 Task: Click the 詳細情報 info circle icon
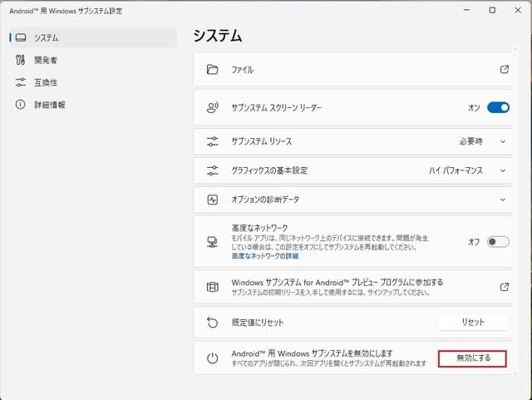tap(20, 104)
